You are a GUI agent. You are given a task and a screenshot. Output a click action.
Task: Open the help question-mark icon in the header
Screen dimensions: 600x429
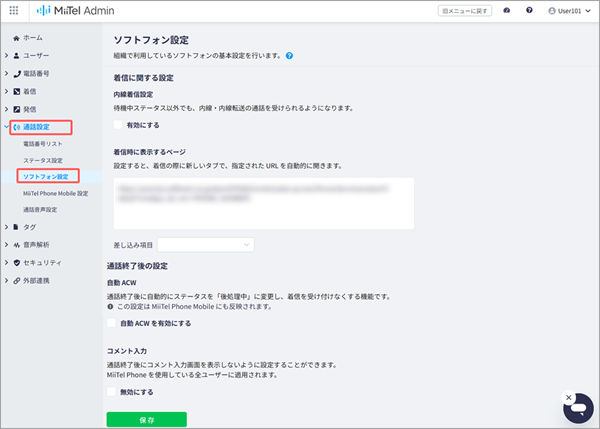click(x=529, y=10)
